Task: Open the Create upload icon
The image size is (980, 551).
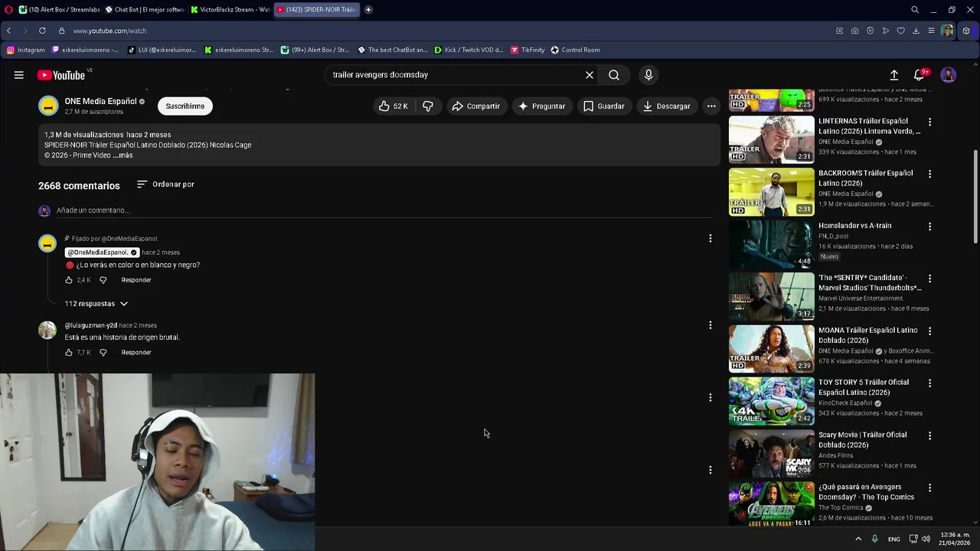Action: (893, 75)
